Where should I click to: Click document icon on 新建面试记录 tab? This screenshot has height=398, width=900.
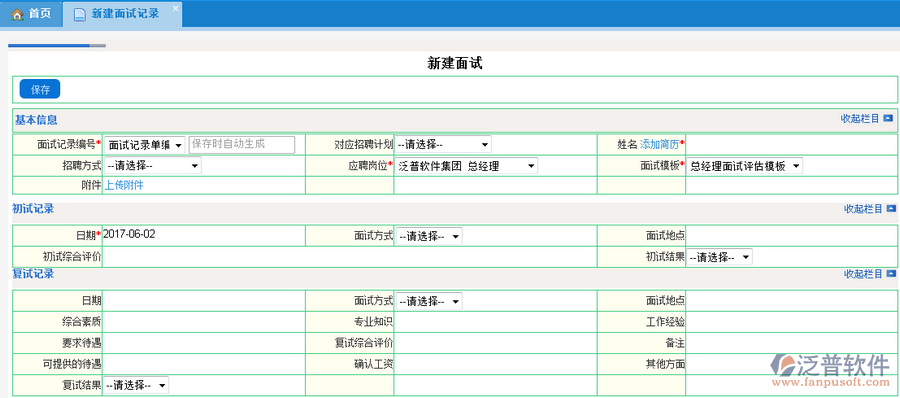tap(80, 14)
